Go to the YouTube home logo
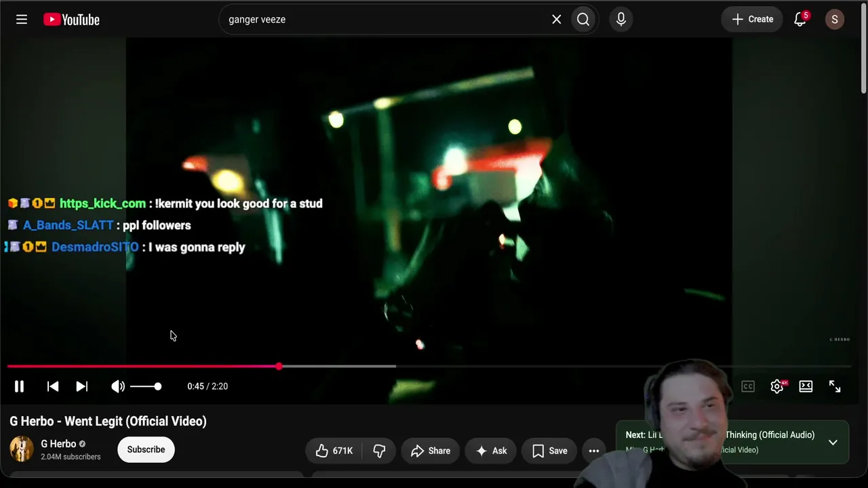The width and height of the screenshot is (868, 488). pos(71,20)
